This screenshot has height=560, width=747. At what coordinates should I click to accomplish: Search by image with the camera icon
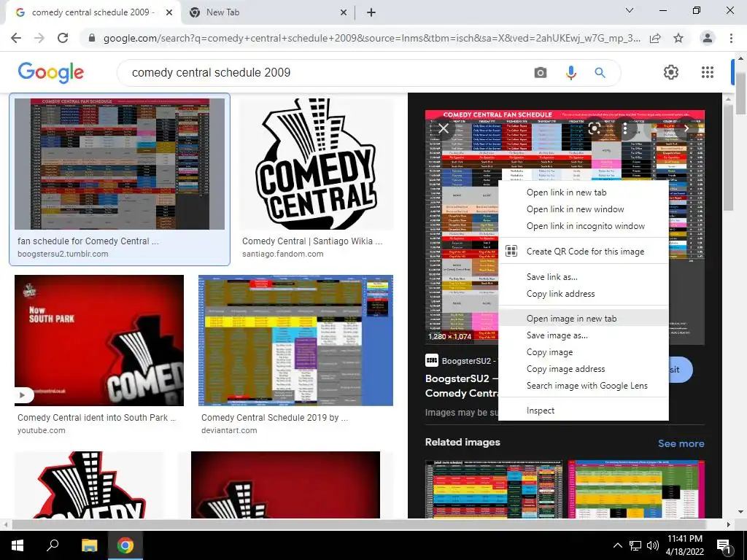click(x=541, y=72)
